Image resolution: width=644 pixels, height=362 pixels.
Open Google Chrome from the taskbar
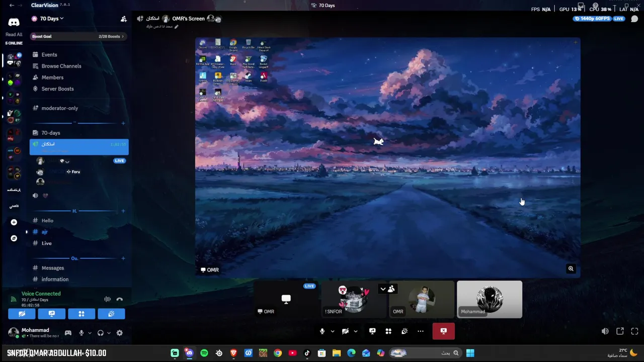point(278,353)
